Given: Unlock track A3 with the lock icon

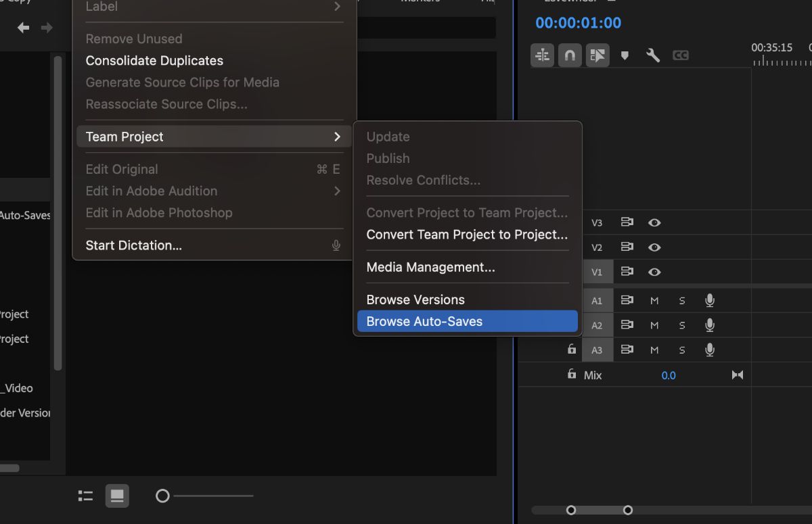Looking at the screenshot, I should [571, 350].
